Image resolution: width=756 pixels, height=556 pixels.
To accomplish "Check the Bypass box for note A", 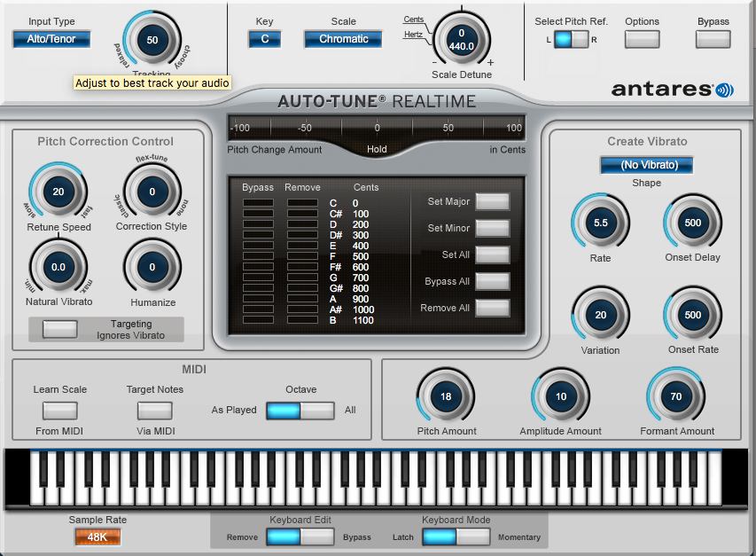I will pyautogui.click(x=259, y=298).
